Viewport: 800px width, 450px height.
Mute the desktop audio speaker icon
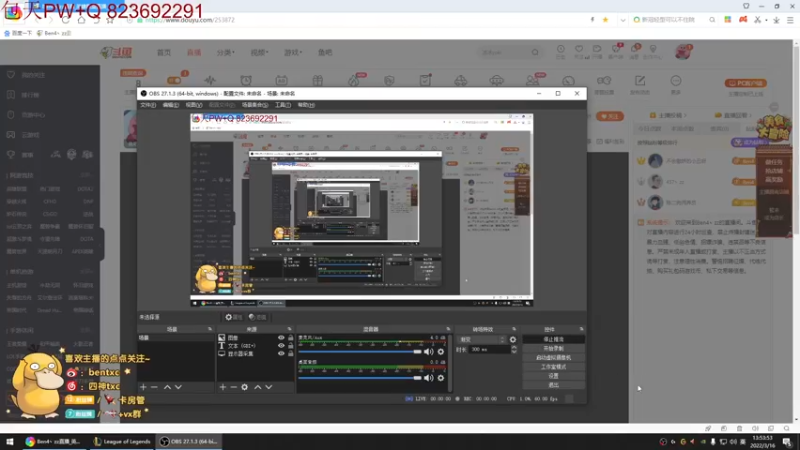click(429, 378)
